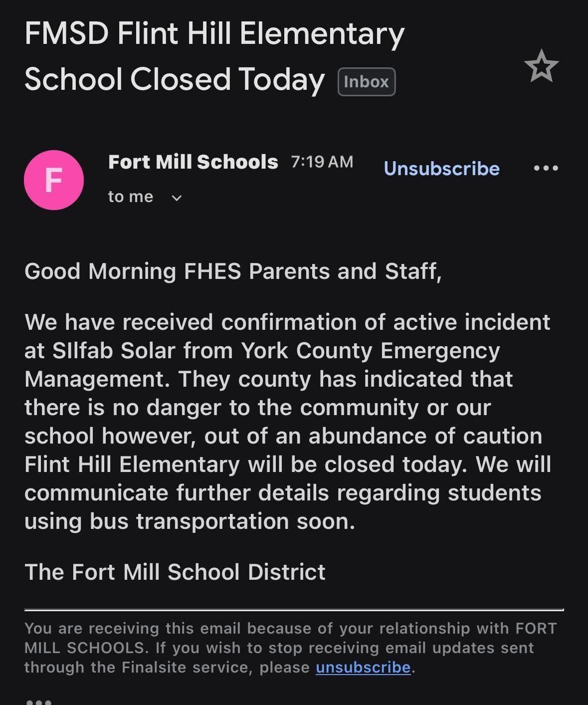Click the 'Good Morning FHES Parents' greeting line

pos(233,271)
